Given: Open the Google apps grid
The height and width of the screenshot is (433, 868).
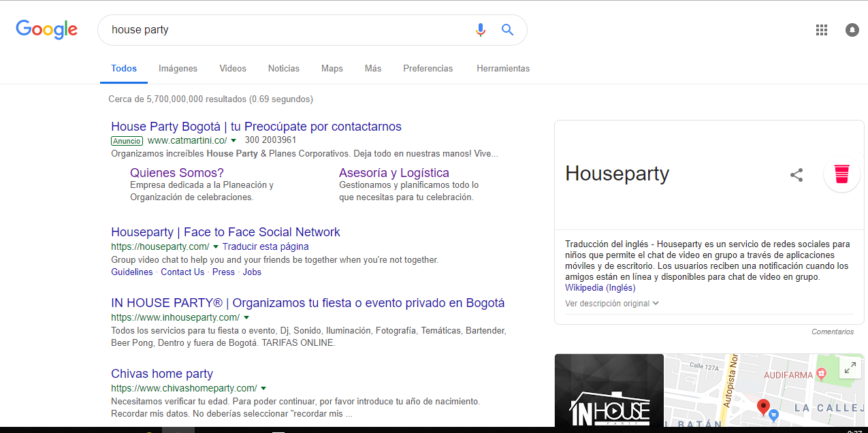Looking at the screenshot, I should point(821,30).
